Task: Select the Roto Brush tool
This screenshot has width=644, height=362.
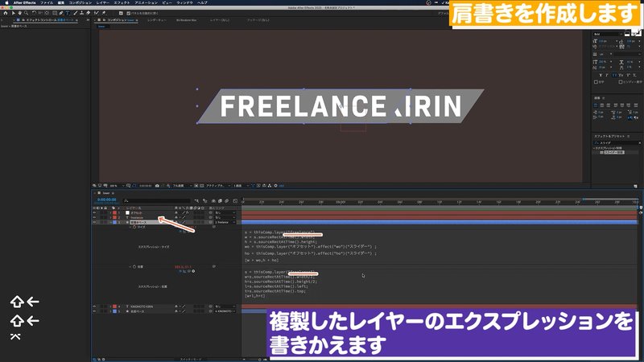Action: pos(96,13)
